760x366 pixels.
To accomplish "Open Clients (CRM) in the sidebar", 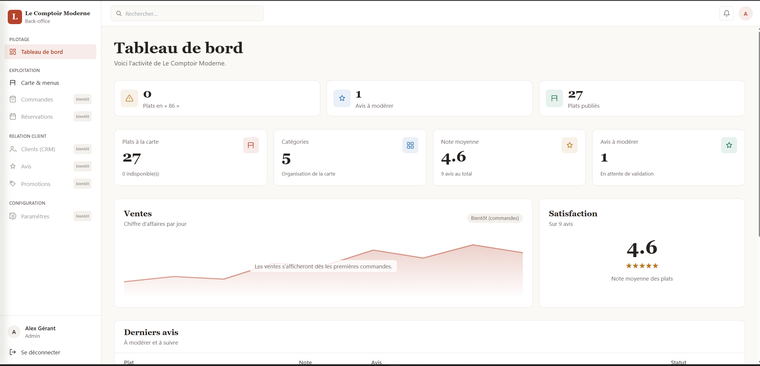I will coord(50,149).
